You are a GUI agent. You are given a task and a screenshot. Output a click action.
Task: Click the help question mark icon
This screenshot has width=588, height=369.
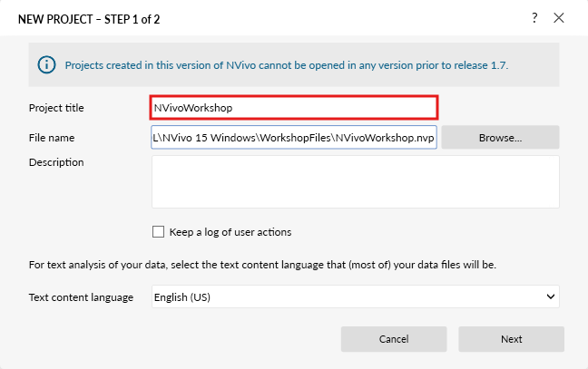point(534,17)
